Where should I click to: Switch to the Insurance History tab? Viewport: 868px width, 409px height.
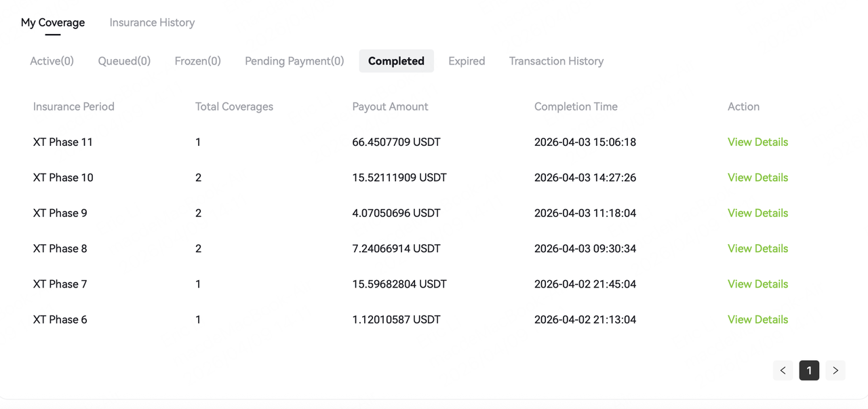[152, 22]
